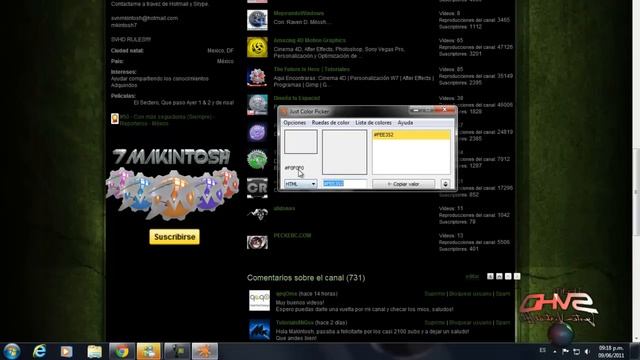Click The Future Is Here channel avatar
The image size is (640, 360).
[257, 77]
